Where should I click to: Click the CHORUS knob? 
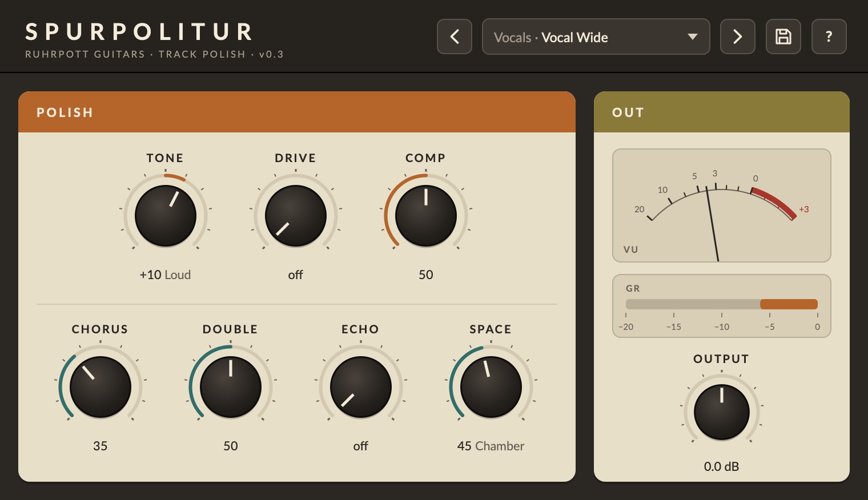pos(101,387)
